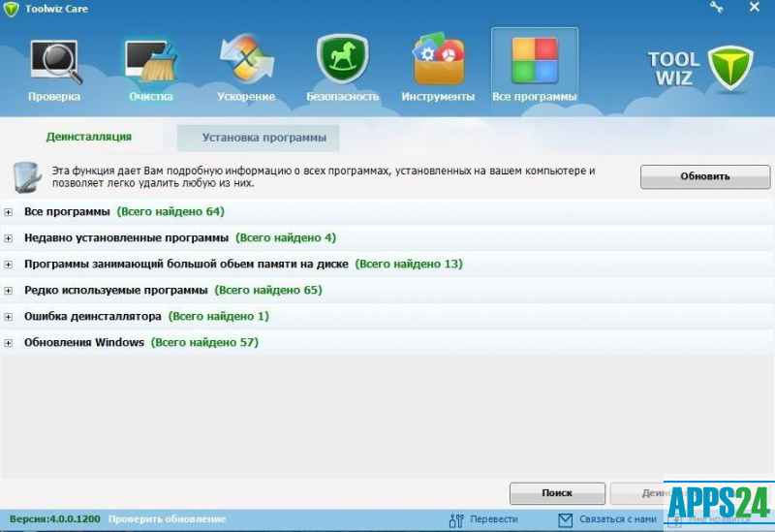This screenshot has width=775, height=532.
Task: Expand Ошибка деинсталлятора group
Action: point(9,317)
